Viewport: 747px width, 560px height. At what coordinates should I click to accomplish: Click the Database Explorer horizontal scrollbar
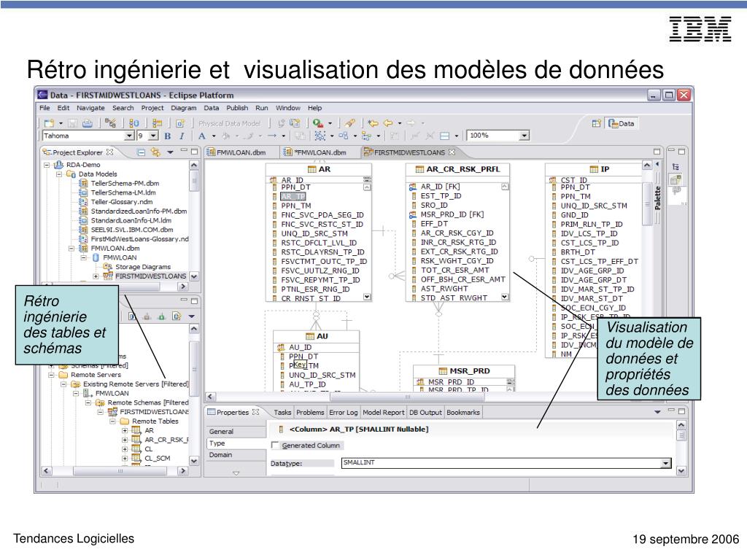pos(120,470)
